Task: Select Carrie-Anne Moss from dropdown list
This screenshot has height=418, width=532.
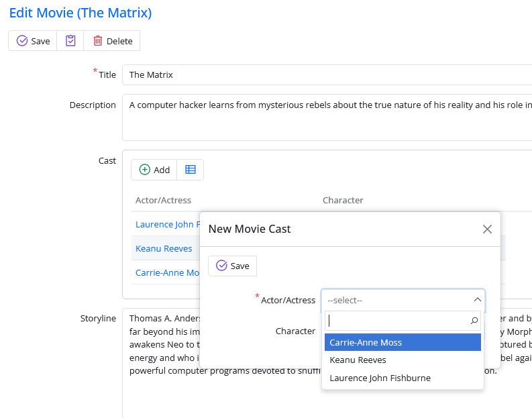Action: point(403,342)
